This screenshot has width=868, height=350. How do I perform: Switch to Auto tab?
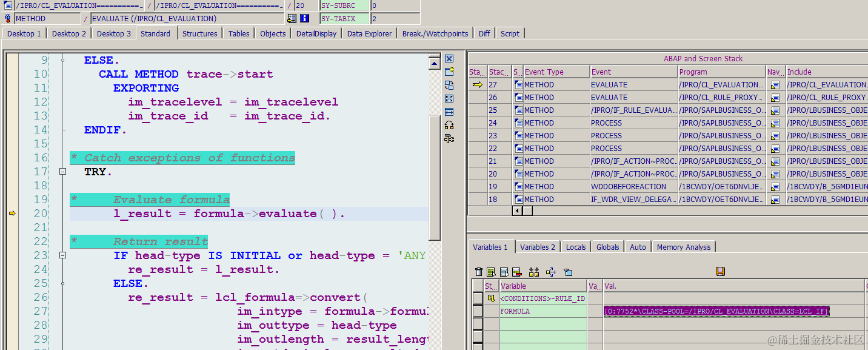[x=638, y=247]
